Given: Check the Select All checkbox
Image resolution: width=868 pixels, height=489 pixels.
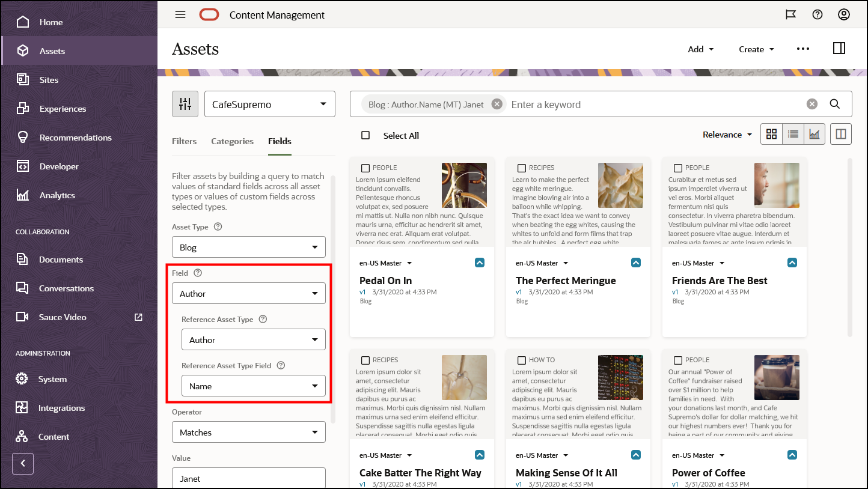Looking at the screenshot, I should click(x=365, y=135).
